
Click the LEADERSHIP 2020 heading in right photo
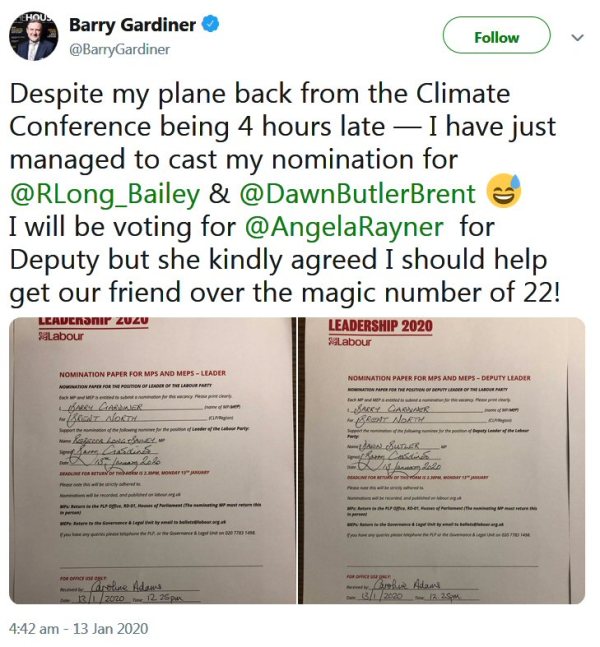(x=380, y=326)
